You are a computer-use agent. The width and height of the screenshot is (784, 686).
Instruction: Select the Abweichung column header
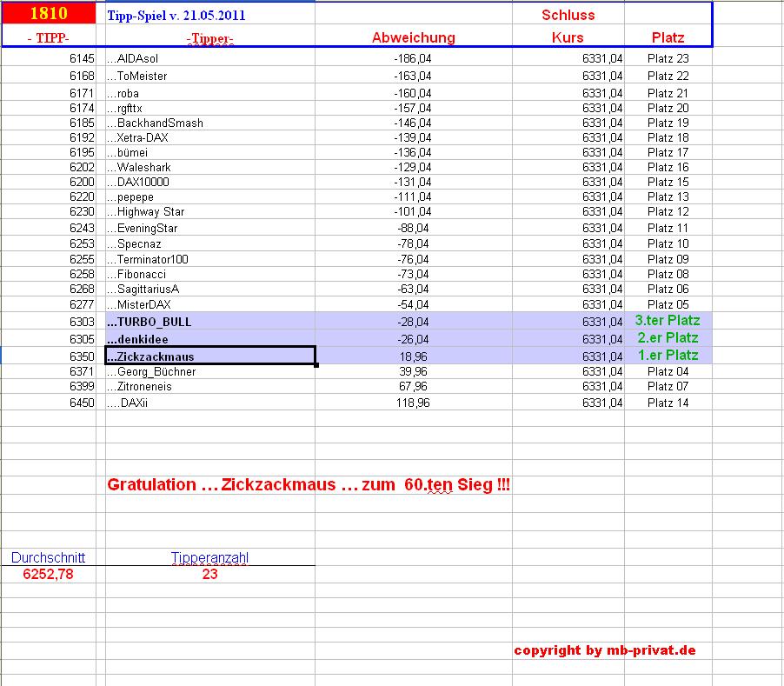(414, 37)
